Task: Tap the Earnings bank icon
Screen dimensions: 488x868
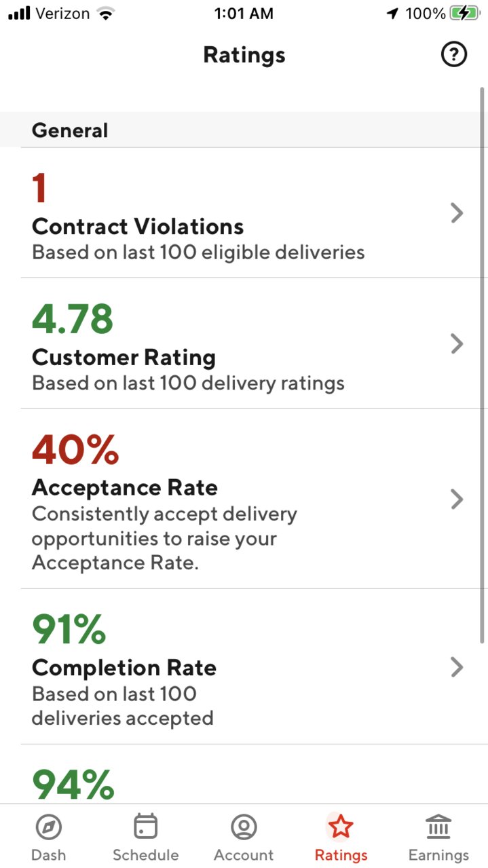Action: click(x=438, y=827)
